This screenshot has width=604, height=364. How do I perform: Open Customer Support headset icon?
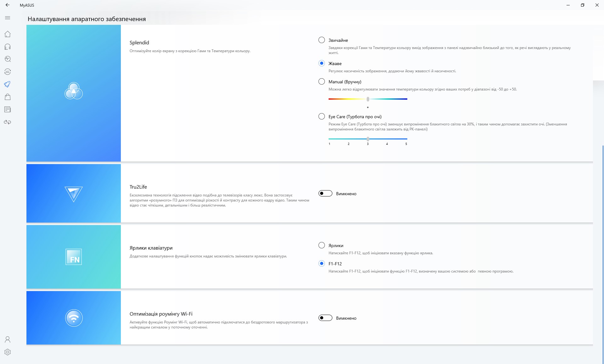coord(8,47)
